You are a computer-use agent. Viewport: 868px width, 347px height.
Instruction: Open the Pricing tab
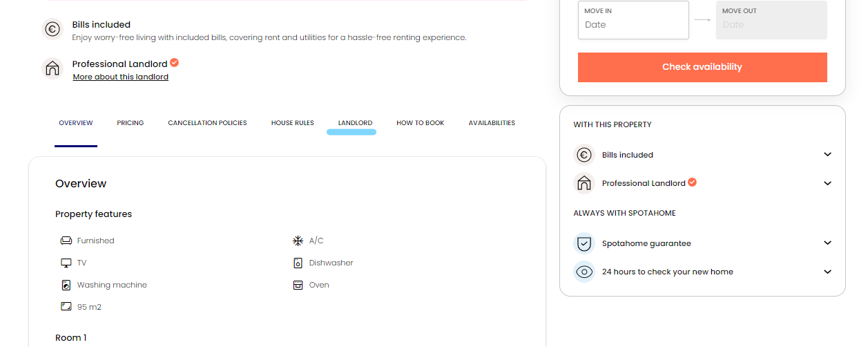131,123
